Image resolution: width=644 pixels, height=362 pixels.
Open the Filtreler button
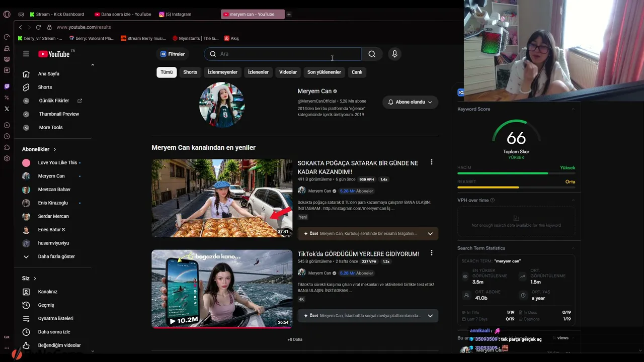173,54
